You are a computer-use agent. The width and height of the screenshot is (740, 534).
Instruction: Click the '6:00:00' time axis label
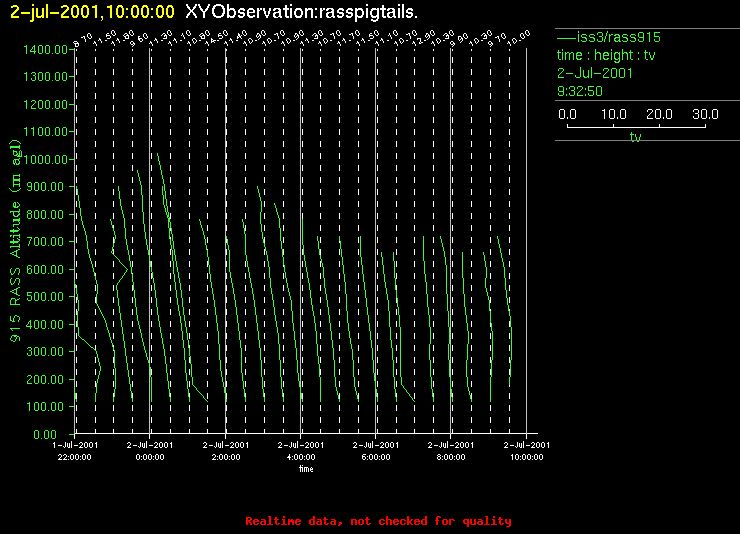click(376, 457)
